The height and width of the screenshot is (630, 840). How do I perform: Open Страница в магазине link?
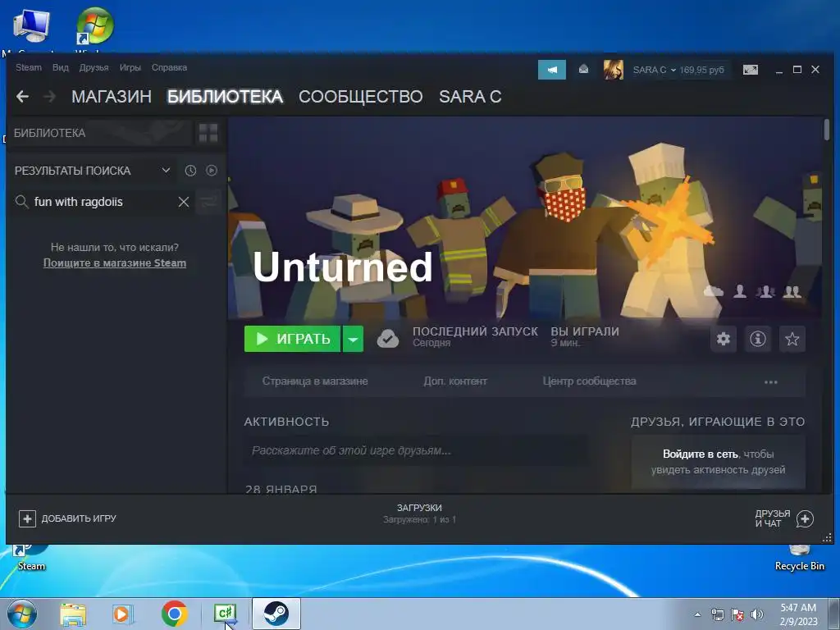pos(315,381)
